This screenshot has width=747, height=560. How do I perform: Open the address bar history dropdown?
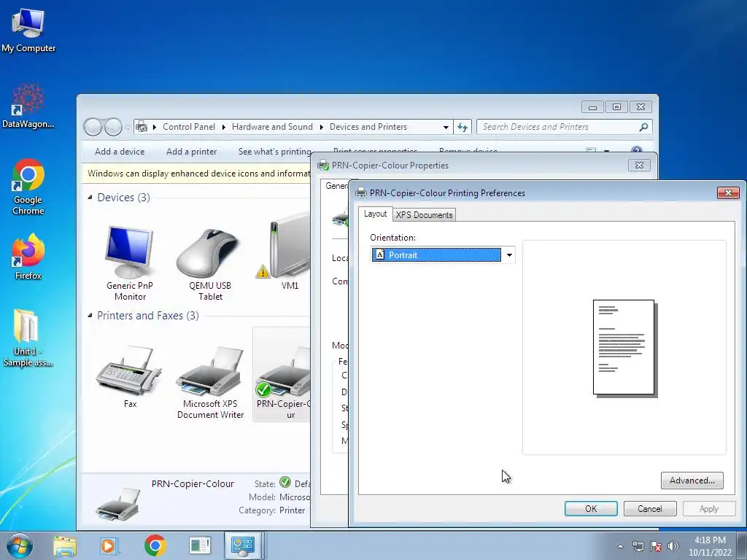click(446, 127)
